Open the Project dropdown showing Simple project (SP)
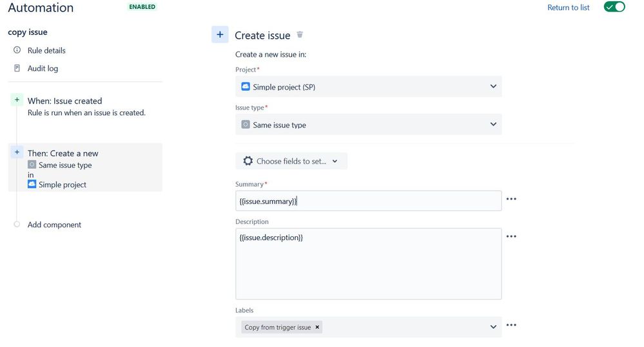Image resolution: width=644 pixels, height=347 pixels. point(368,86)
